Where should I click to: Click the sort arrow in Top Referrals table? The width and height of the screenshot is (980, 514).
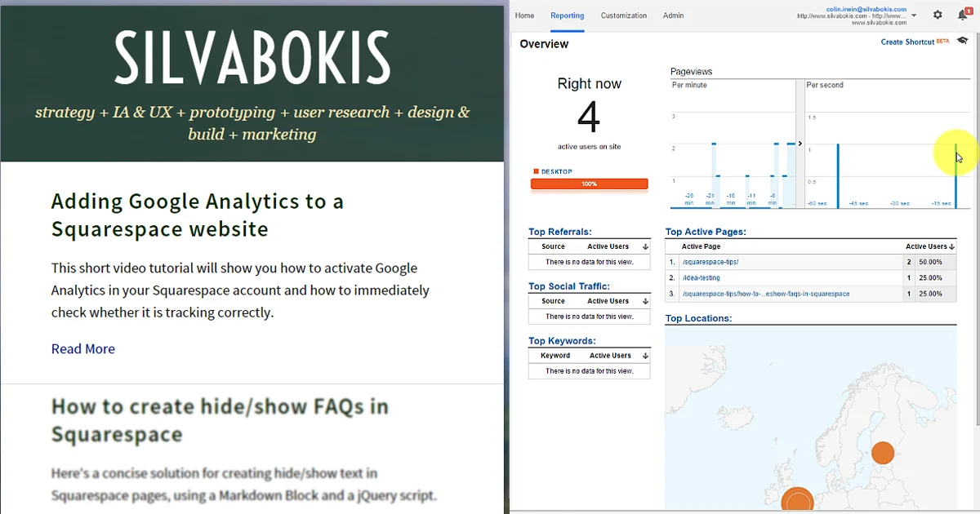[644, 246]
